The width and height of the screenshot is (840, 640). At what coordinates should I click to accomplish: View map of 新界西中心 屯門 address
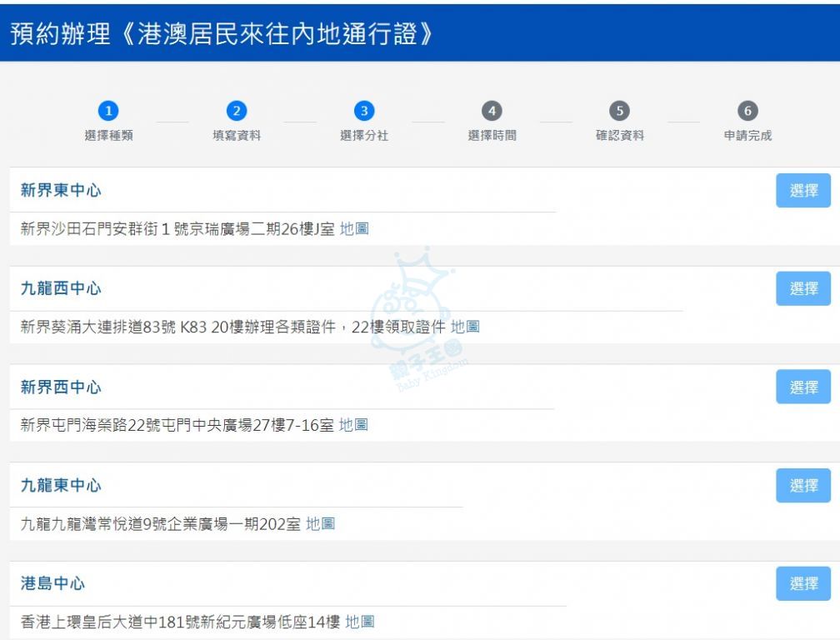click(x=353, y=425)
